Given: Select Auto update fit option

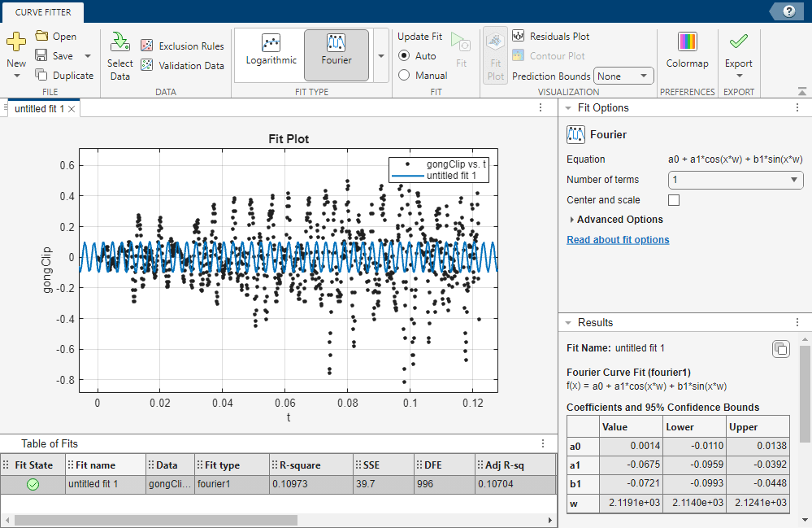Looking at the screenshot, I should click(405, 56).
